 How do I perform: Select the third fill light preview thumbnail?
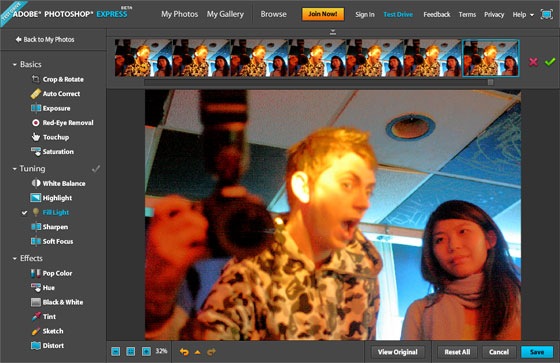(x=259, y=58)
